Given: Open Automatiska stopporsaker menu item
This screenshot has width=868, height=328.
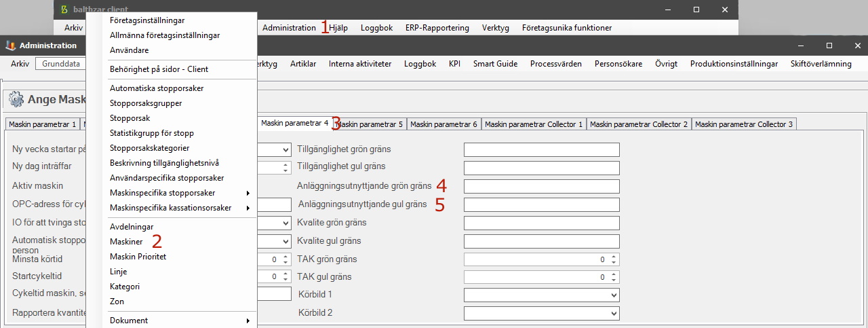Looking at the screenshot, I should (157, 88).
